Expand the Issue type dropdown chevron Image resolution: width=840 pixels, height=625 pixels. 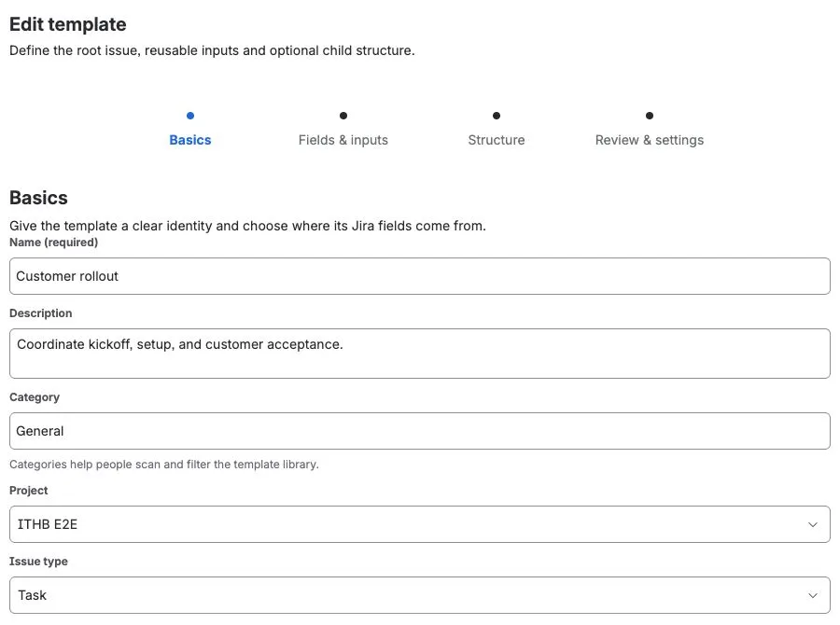(x=813, y=595)
